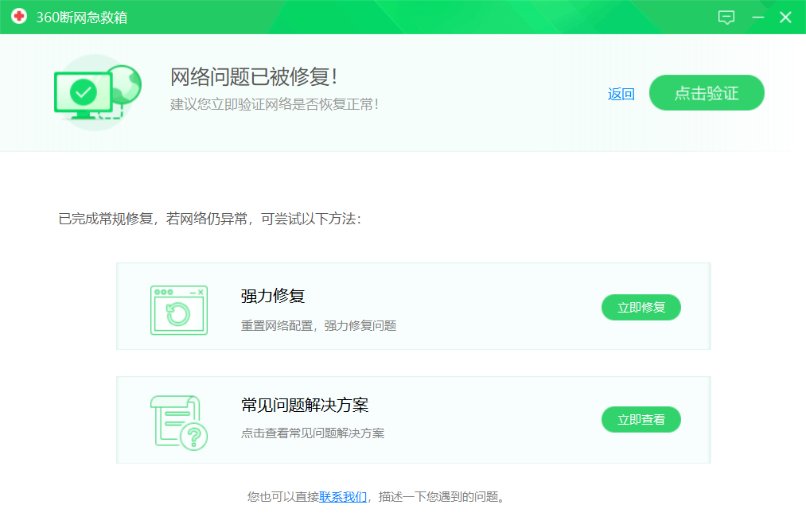Start repair with the 立即修复 button

pyautogui.click(x=641, y=307)
